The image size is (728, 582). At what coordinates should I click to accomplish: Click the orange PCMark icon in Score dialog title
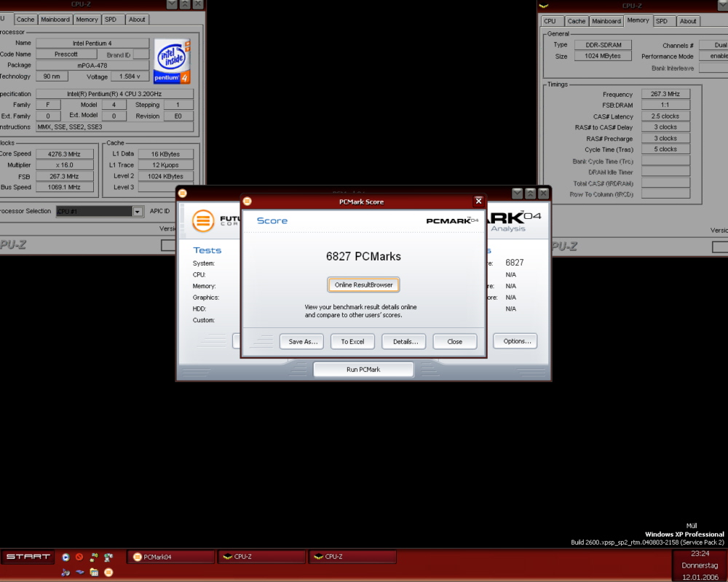[x=247, y=201]
